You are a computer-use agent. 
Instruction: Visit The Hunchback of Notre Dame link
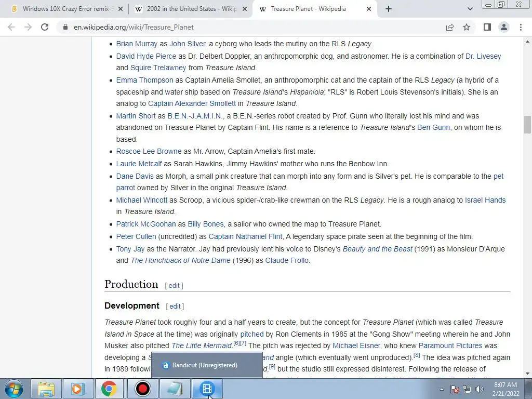180,261
